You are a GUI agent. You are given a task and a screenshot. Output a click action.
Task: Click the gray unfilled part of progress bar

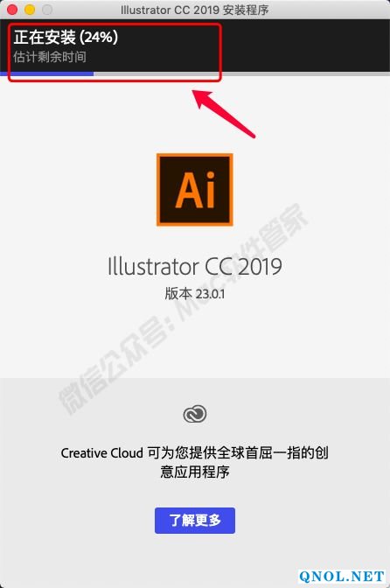coord(241,73)
